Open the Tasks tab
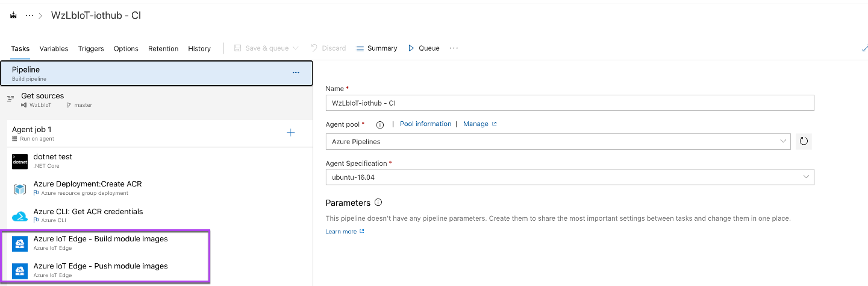The image size is (868, 286). click(20, 48)
